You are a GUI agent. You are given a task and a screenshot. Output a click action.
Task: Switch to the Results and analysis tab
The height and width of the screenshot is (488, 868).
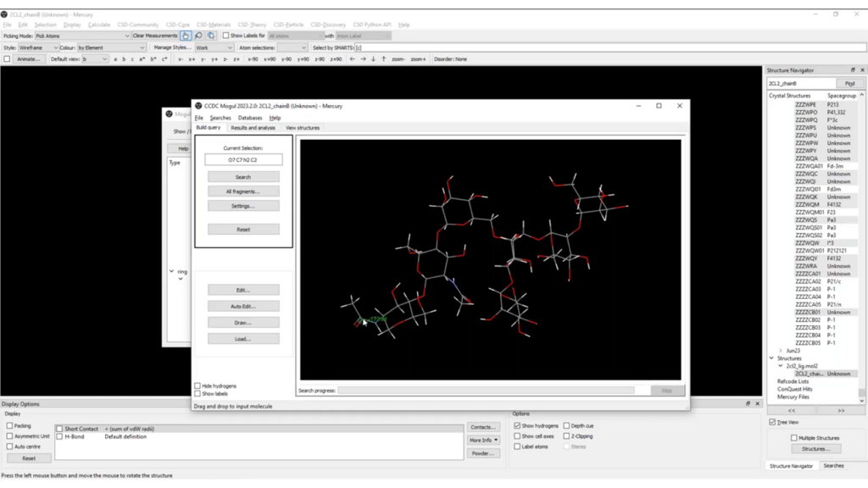tap(253, 128)
